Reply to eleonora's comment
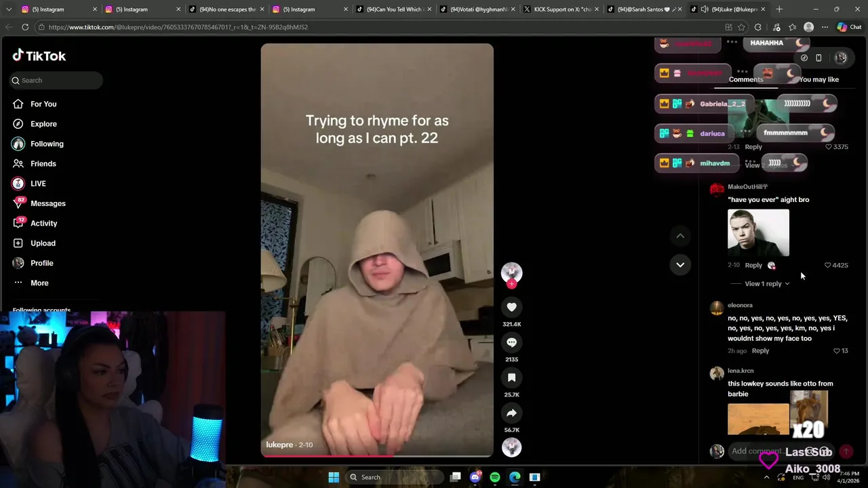Image resolution: width=868 pixels, height=488 pixels. pos(760,351)
